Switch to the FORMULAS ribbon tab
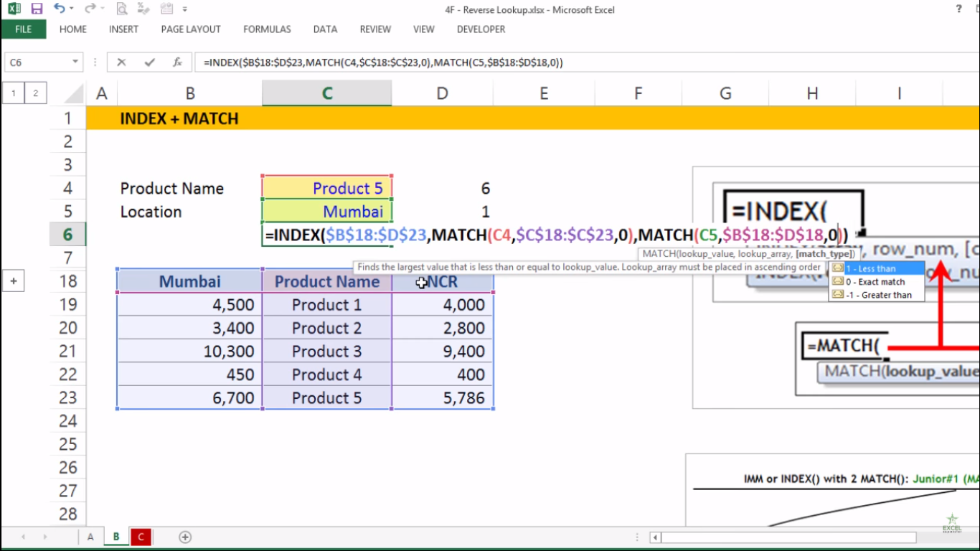 pos(267,29)
